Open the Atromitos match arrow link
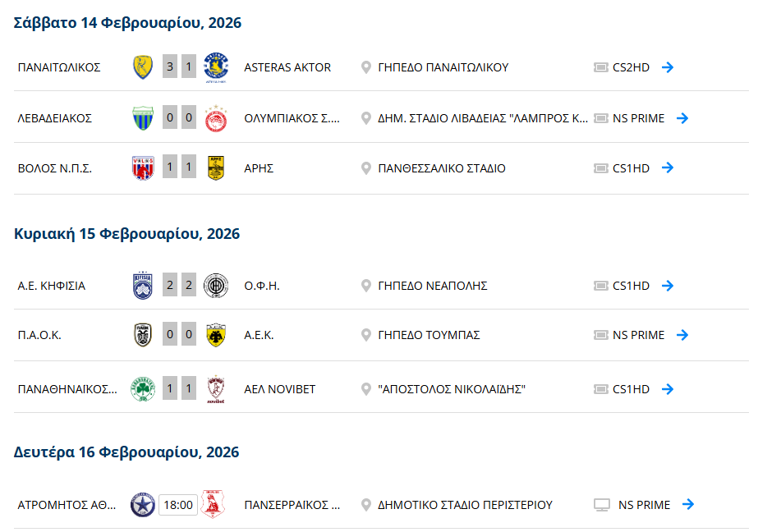The width and height of the screenshot is (758, 532). pos(688,505)
